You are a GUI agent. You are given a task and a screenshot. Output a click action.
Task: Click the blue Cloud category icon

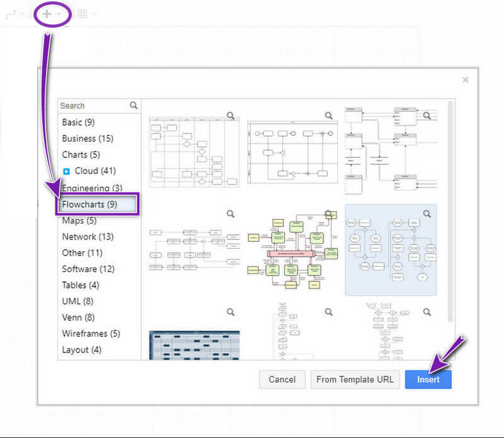66,171
